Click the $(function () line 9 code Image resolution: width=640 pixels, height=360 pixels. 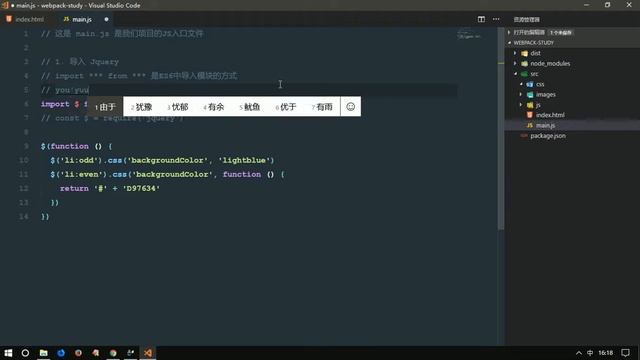point(76,146)
